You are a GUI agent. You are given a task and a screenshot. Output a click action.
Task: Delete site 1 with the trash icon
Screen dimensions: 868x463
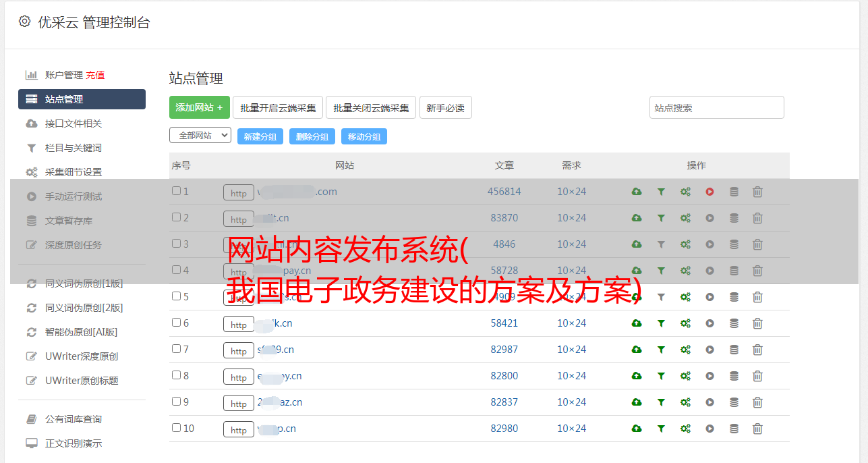[757, 192]
